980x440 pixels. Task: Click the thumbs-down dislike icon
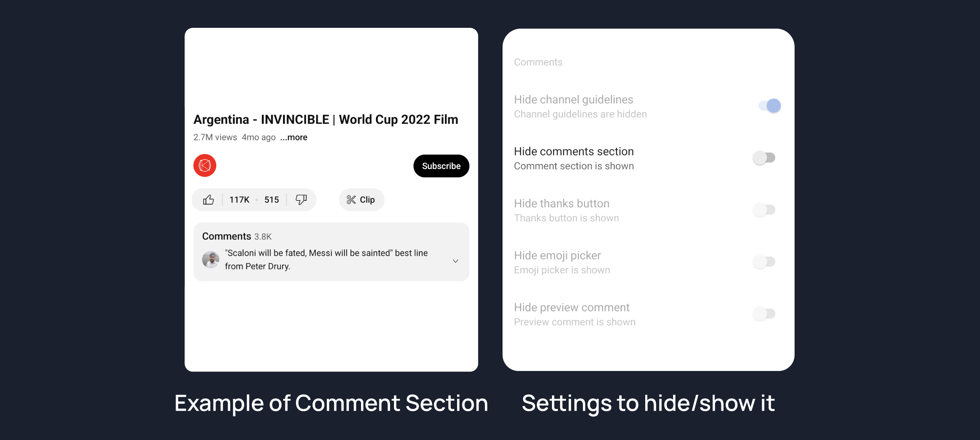(x=301, y=200)
